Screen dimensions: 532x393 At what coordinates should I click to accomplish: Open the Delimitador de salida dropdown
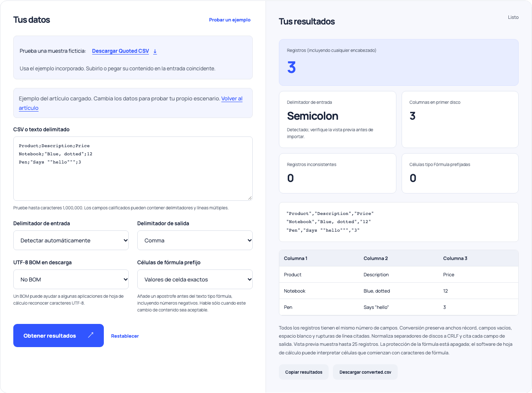pyautogui.click(x=195, y=240)
